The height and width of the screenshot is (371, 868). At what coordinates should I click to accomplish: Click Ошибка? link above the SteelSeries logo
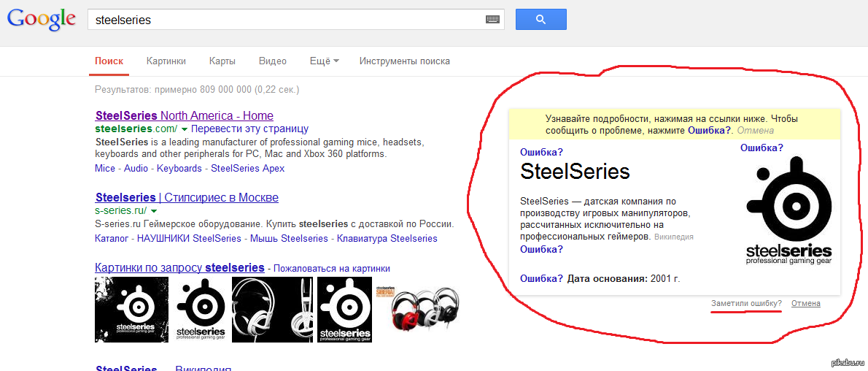[762, 148]
